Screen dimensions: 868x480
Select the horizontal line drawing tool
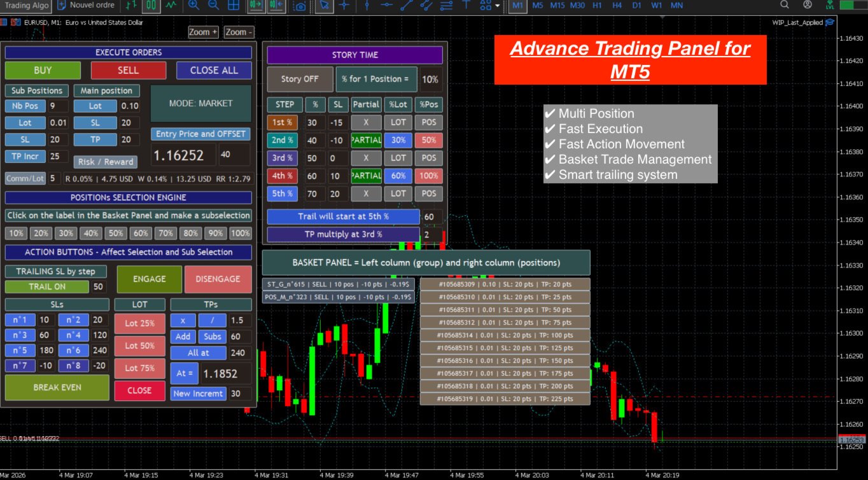pos(386,5)
